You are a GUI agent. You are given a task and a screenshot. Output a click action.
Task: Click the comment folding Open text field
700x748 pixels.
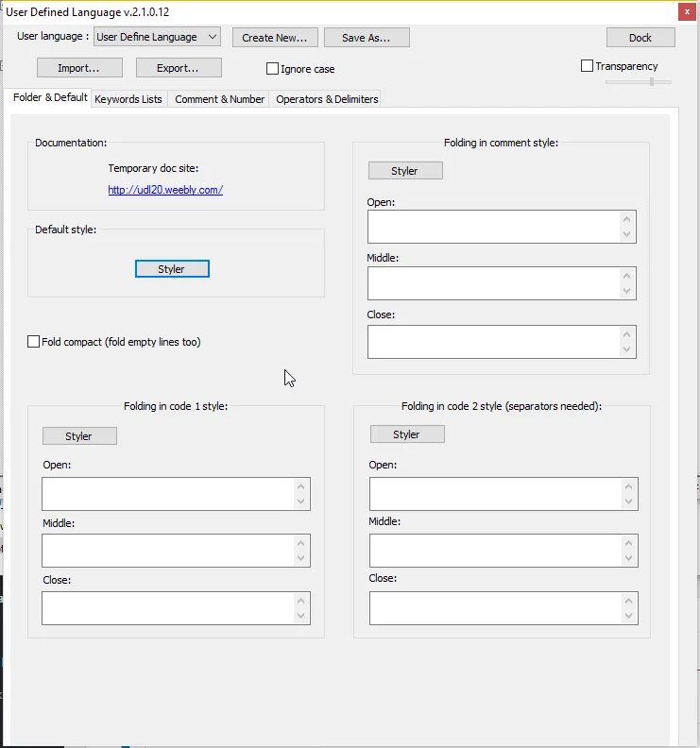coord(493,227)
